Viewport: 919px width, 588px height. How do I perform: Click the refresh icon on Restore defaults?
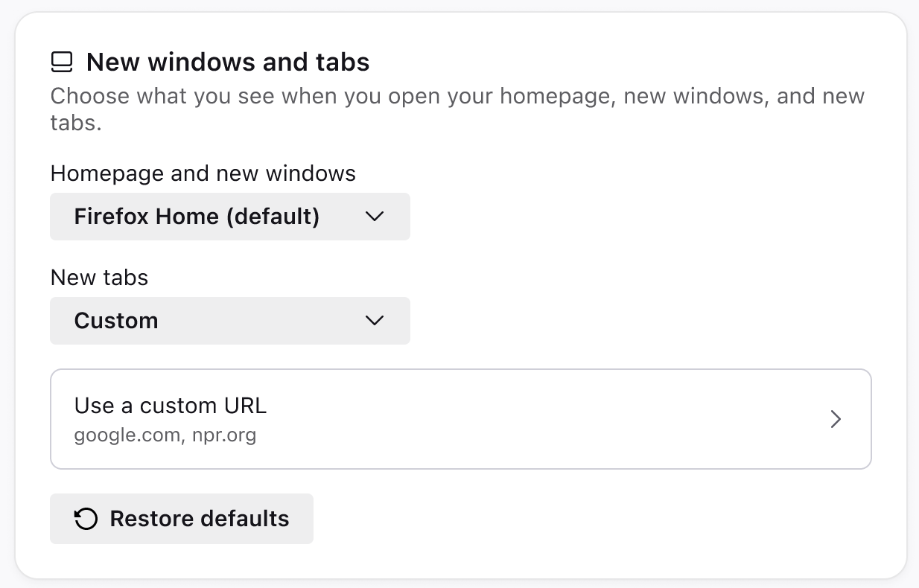coord(86,519)
